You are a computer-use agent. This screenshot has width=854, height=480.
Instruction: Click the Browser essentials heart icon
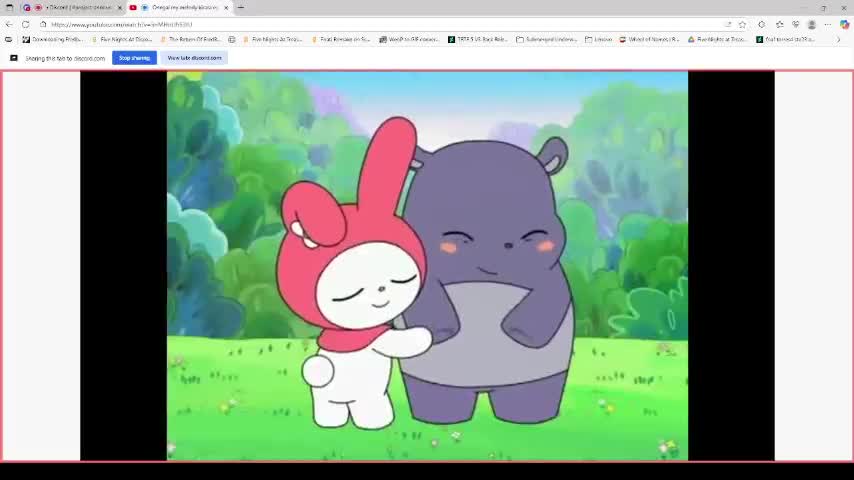pos(796,24)
